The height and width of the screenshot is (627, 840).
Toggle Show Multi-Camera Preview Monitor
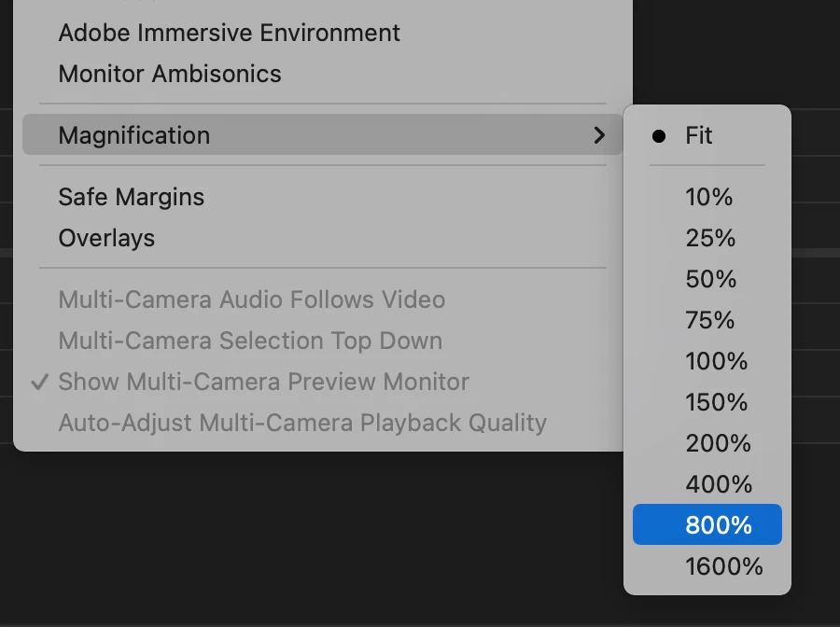click(x=263, y=382)
